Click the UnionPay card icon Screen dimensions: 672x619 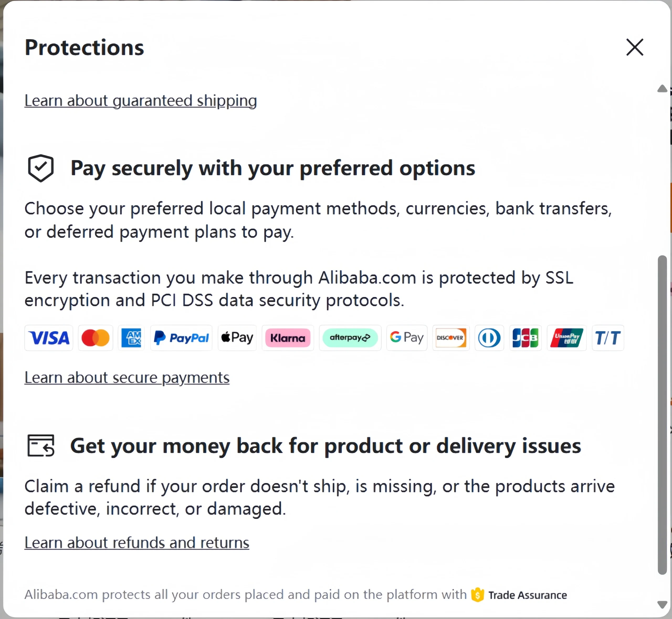(x=566, y=338)
